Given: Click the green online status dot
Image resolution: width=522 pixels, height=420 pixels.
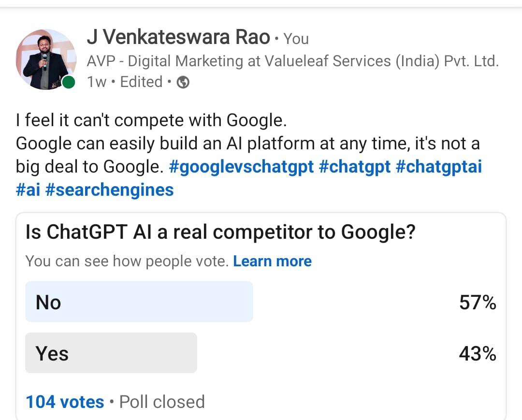Looking at the screenshot, I should point(69,83).
